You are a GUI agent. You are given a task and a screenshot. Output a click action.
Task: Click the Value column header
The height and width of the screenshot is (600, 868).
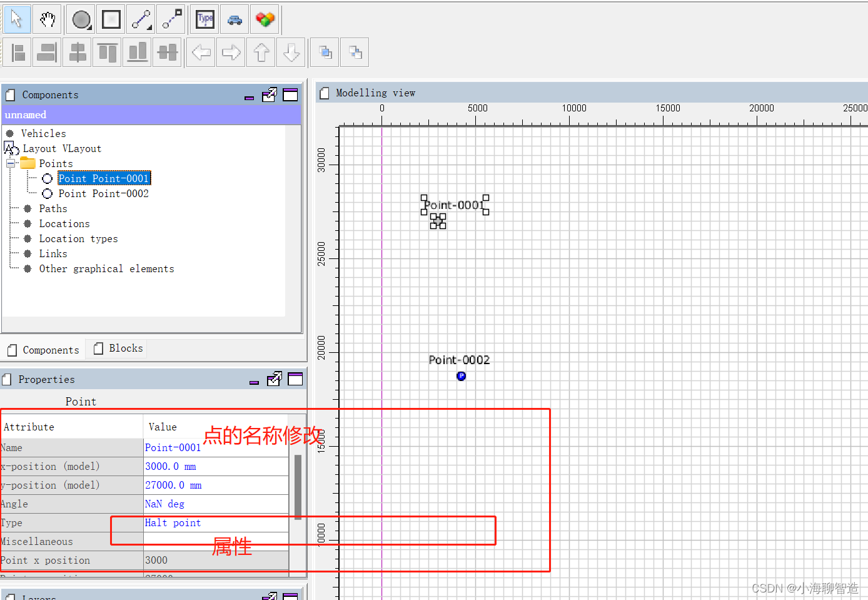[x=216, y=427]
